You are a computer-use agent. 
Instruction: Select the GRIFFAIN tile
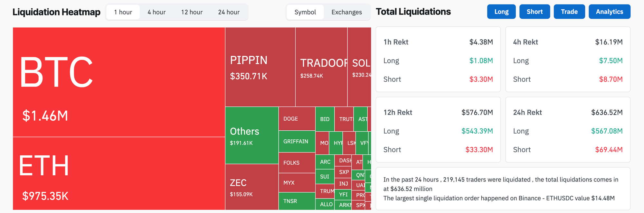(296, 142)
